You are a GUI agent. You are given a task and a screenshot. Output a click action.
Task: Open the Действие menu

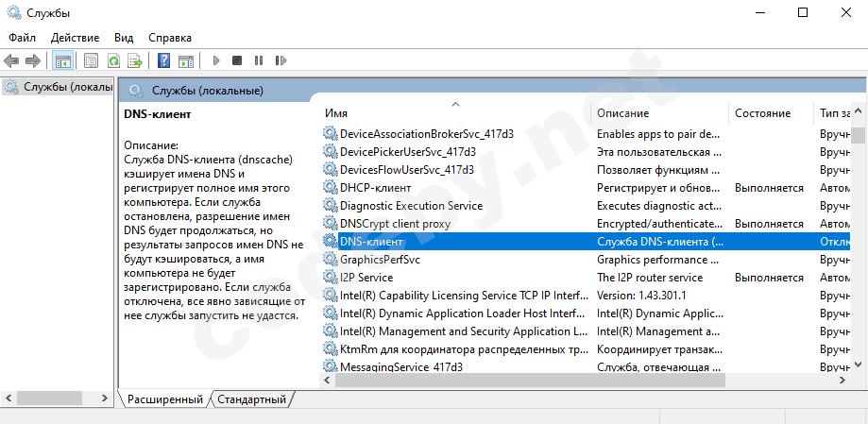[x=75, y=38]
